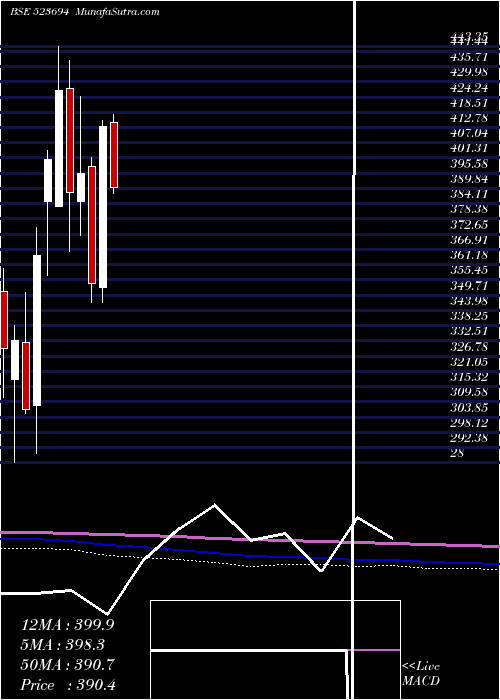The height and width of the screenshot is (700, 500).
Task: Click the price label 309.58
Action: [x=469, y=392]
